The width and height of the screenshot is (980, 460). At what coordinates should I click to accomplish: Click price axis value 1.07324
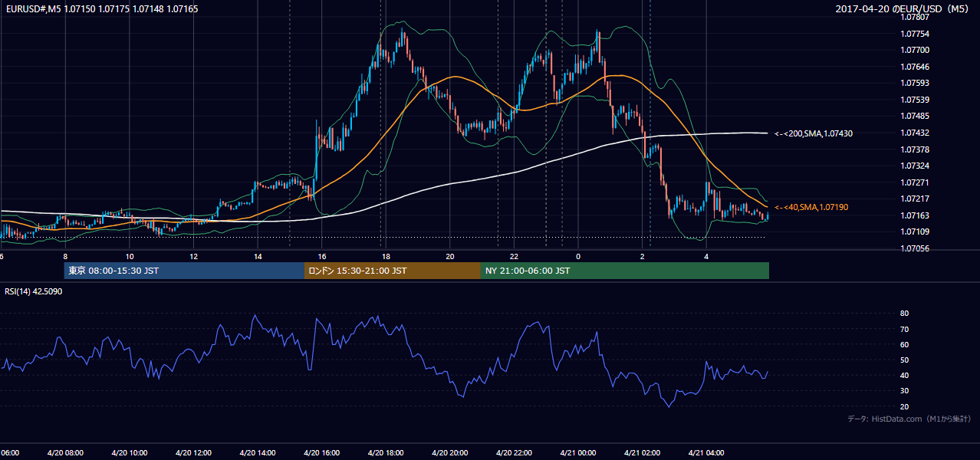pyautogui.click(x=916, y=166)
